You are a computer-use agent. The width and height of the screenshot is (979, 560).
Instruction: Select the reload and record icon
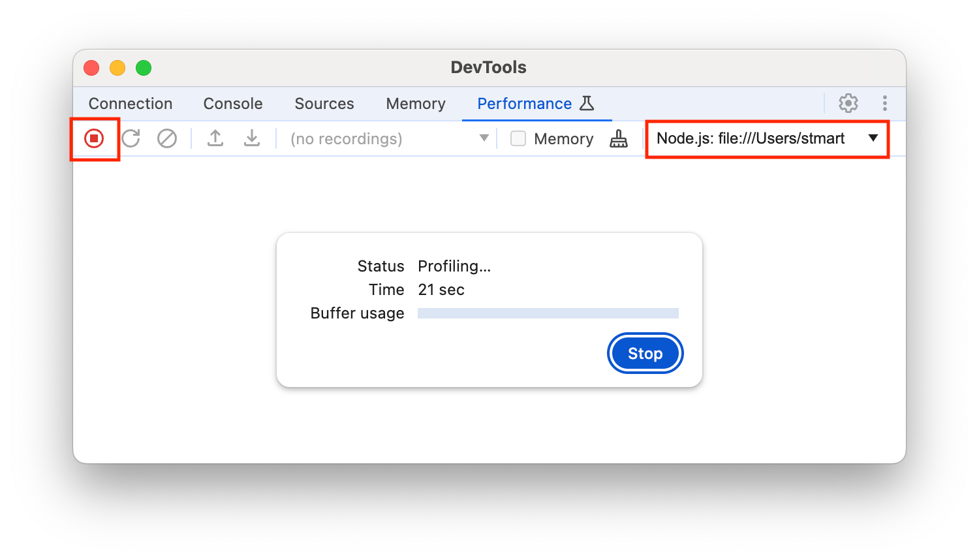[x=131, y=138]
